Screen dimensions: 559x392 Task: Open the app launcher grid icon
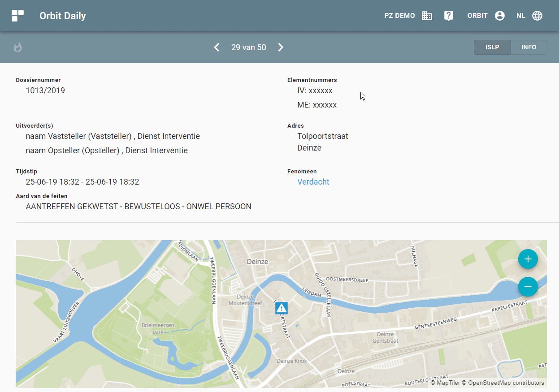[17, 15]
